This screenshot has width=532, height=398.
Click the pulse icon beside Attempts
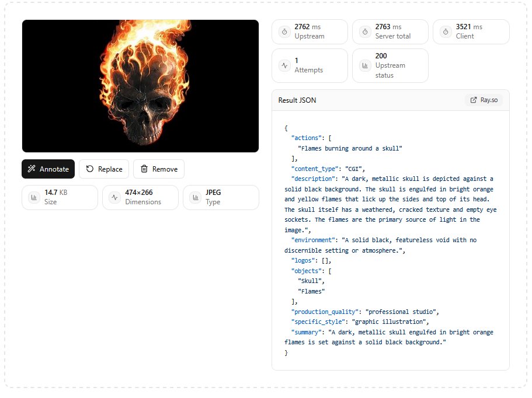pyautogui.click(x=284, y=65)
